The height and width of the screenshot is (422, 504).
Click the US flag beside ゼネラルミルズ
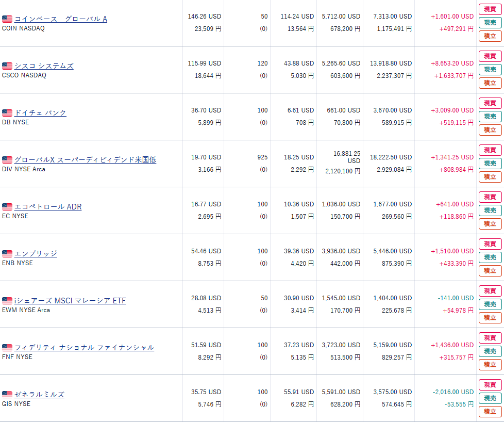[7, 395]
